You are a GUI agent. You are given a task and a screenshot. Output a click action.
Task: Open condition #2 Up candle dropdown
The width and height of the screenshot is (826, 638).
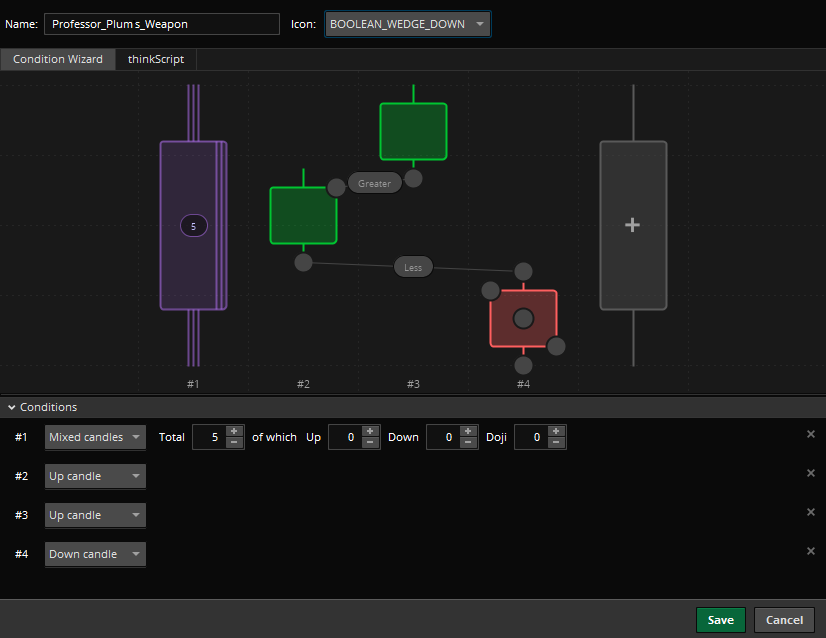pyautogui.click(x=95, y=476)
